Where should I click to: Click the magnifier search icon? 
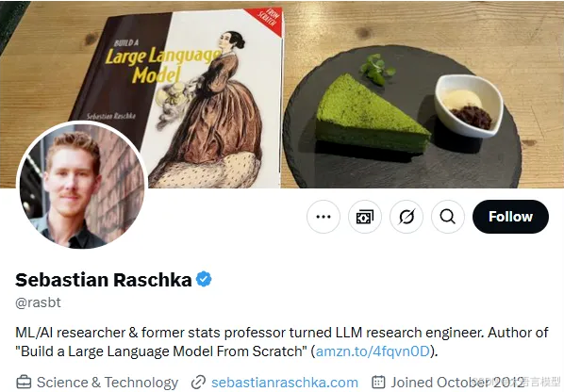[448, 217]
